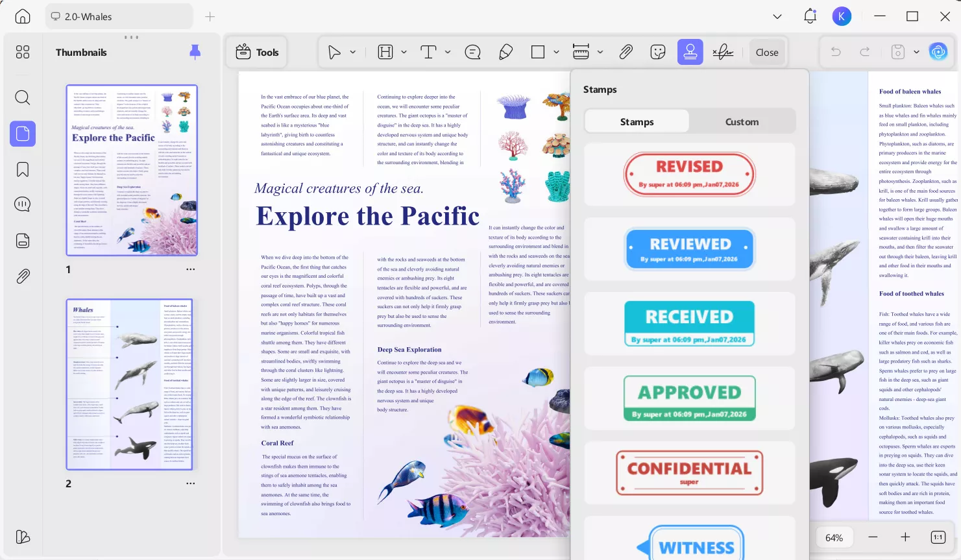Select the page Thumbnails panel icon

(23, 134)
